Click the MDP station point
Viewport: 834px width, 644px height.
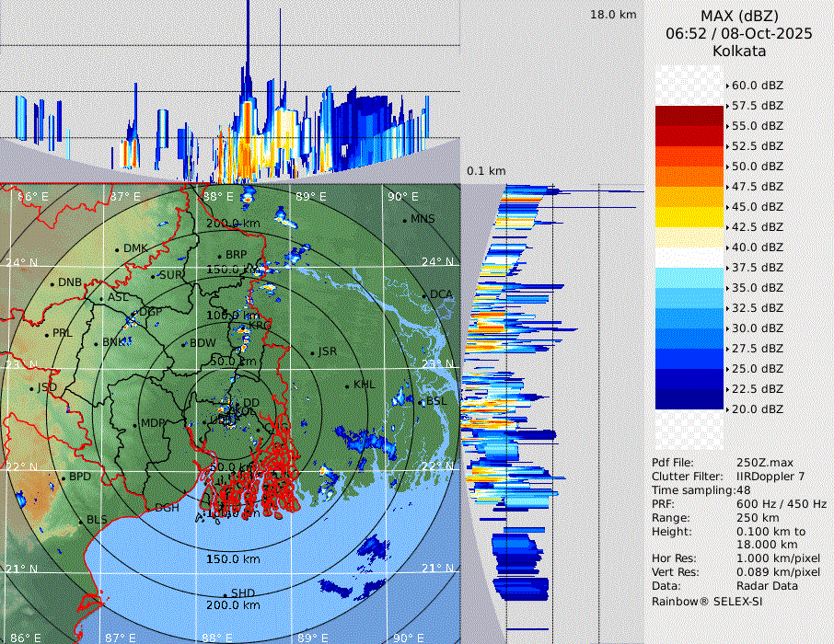click(x=135, y=424)
